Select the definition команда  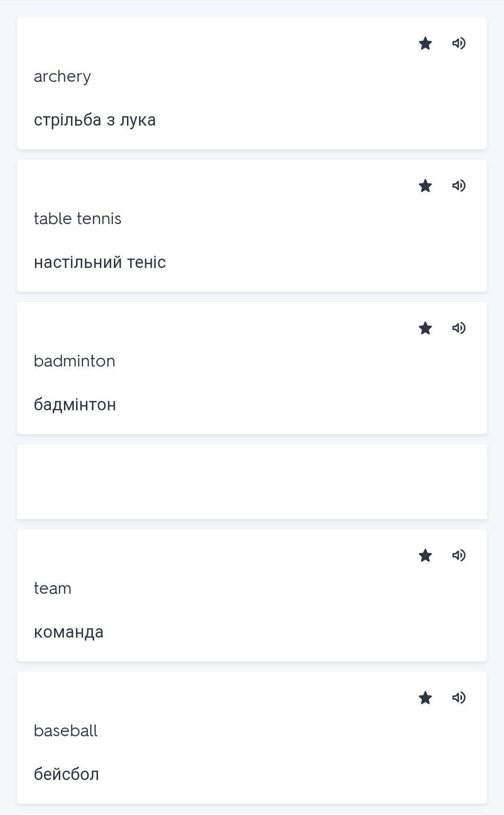tap(69, 632)
